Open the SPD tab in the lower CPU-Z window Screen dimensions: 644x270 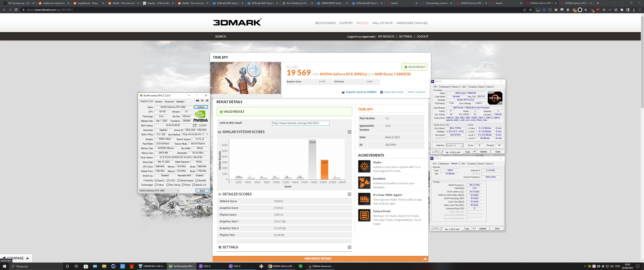point(463,164)
